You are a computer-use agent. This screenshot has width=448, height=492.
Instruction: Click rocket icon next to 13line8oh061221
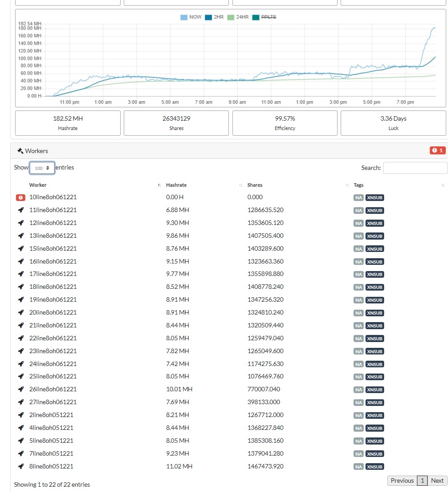tap(21, 236)
